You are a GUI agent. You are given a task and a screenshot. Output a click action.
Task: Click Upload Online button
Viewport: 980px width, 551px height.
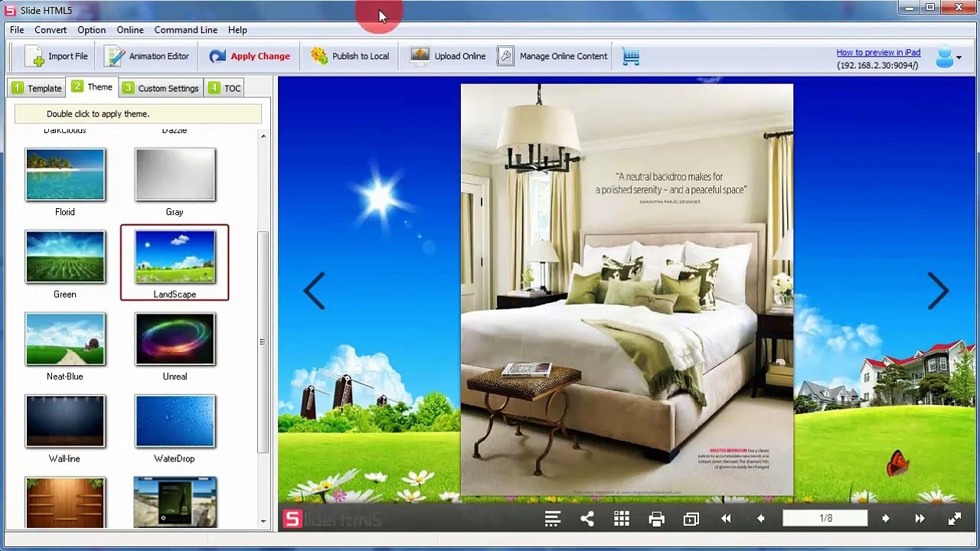448,56
